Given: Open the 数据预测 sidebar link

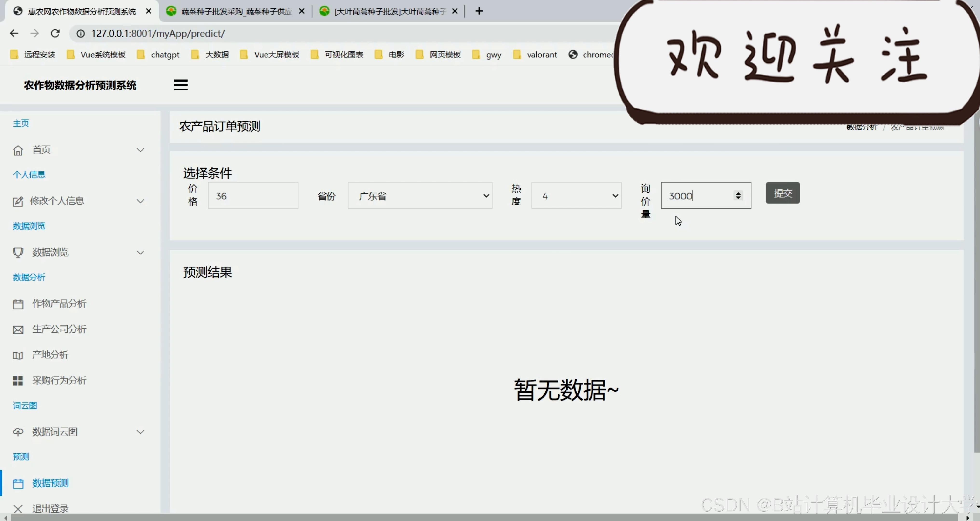Looking at the screenshot, I should [50, 483].
